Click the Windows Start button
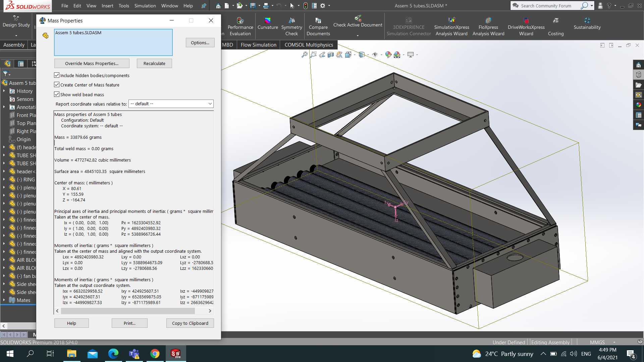644x362 pixels. tap(10, 354)
